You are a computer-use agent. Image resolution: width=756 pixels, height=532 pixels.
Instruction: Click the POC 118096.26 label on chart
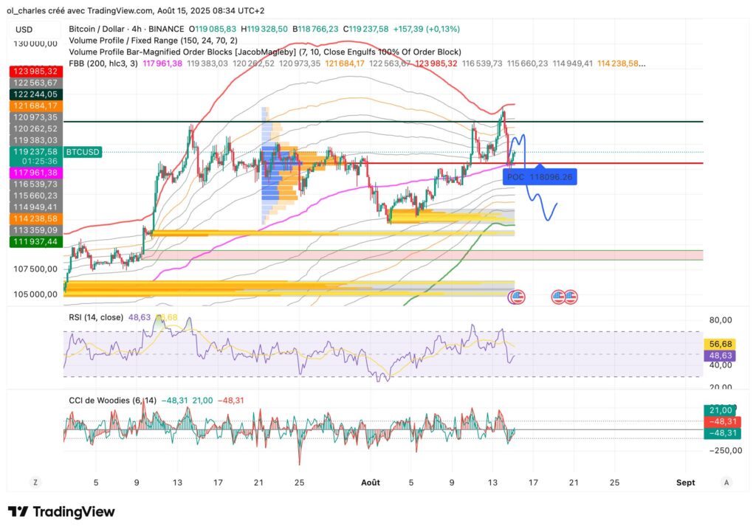(541, 176)
